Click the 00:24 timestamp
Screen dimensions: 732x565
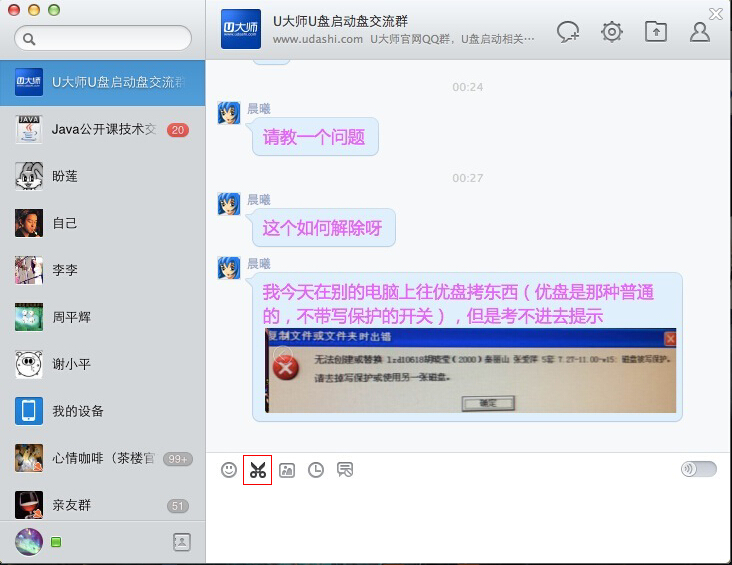(468, 87)
